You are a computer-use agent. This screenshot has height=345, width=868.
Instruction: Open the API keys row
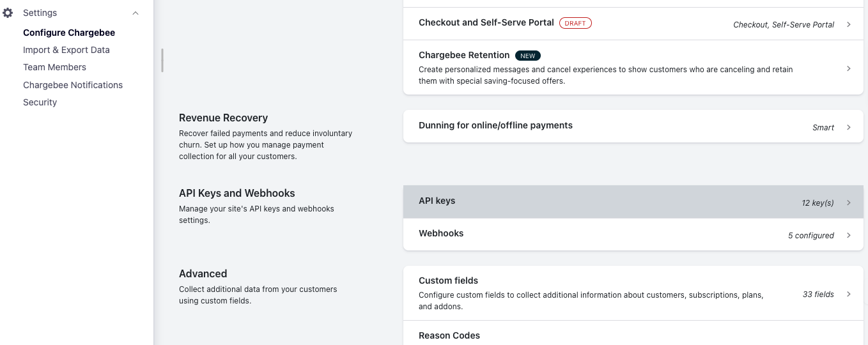click(437, 201)
